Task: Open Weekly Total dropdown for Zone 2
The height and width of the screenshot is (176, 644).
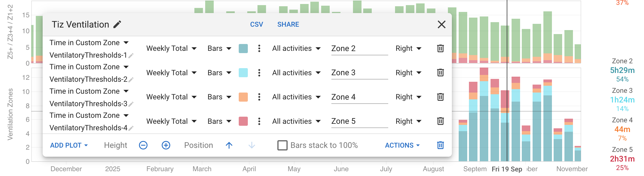Action: pos(171,49)
